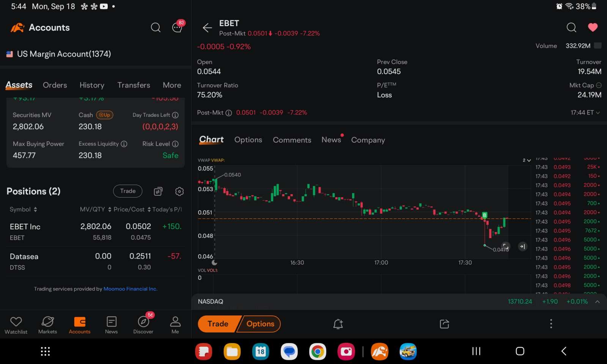Open Cash Up upgrade badge

105,115
